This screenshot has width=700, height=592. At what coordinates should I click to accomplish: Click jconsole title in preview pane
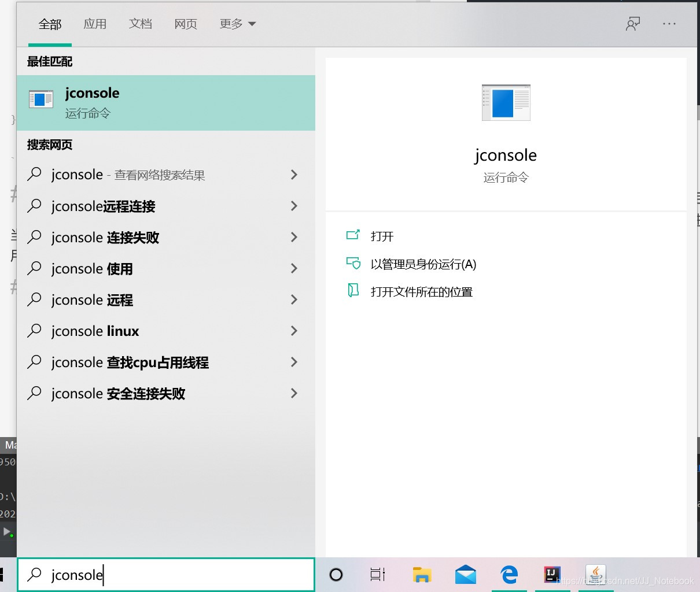tap(506, 155)
